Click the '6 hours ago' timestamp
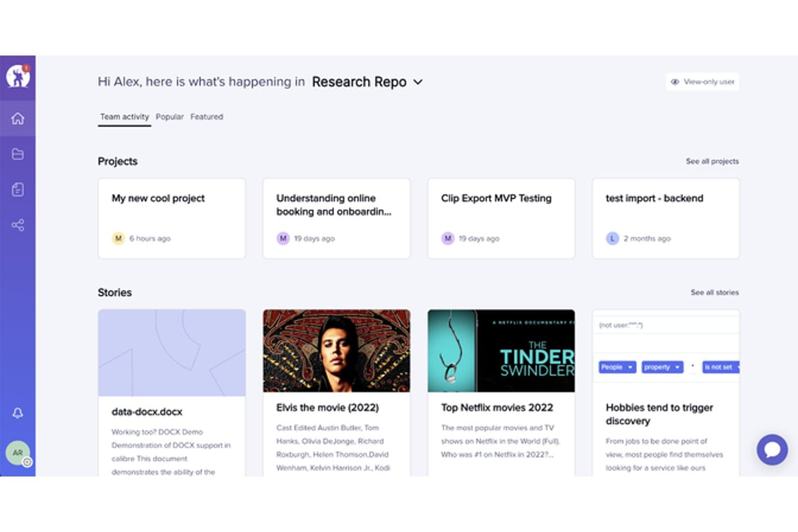The image size is (798, 532). tap(150, 238)
